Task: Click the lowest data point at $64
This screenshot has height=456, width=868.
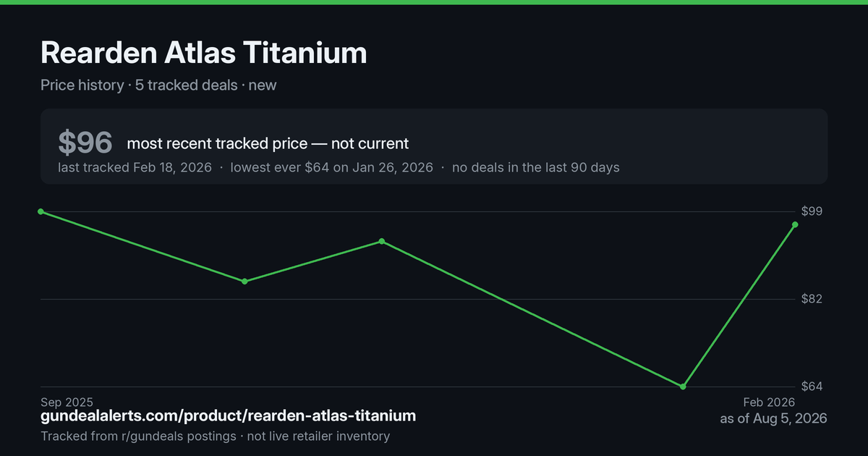Action: (x=683, y=387)
